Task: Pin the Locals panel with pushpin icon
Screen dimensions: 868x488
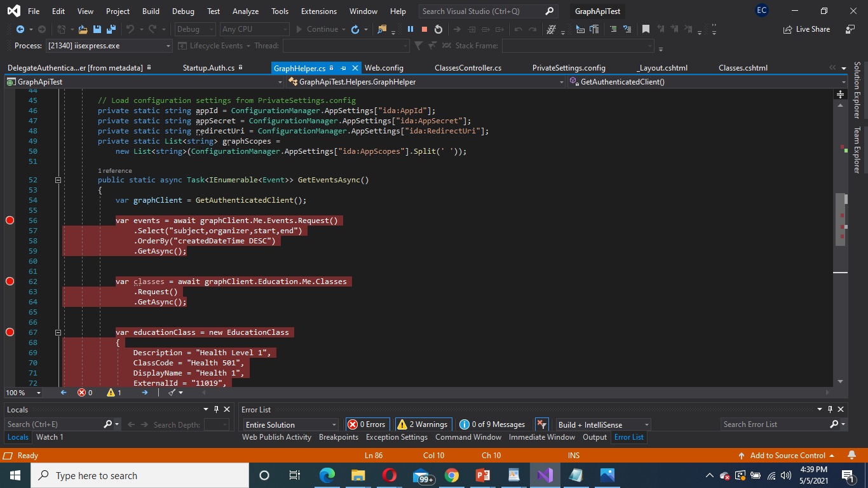Action: (x=216, y=410)
